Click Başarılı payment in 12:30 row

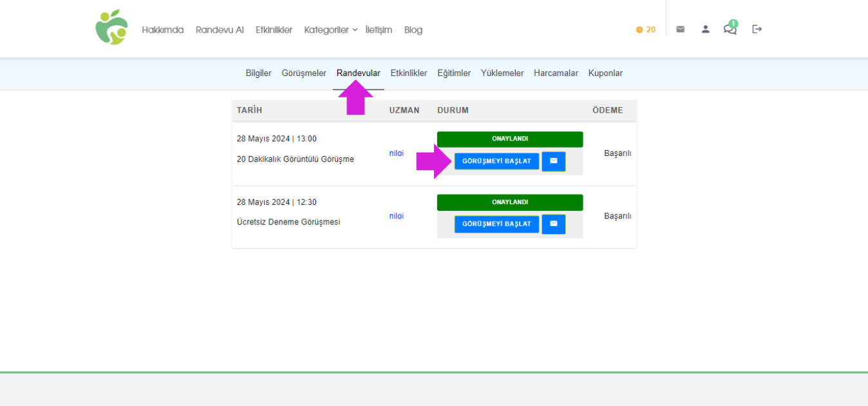[618, 217]
